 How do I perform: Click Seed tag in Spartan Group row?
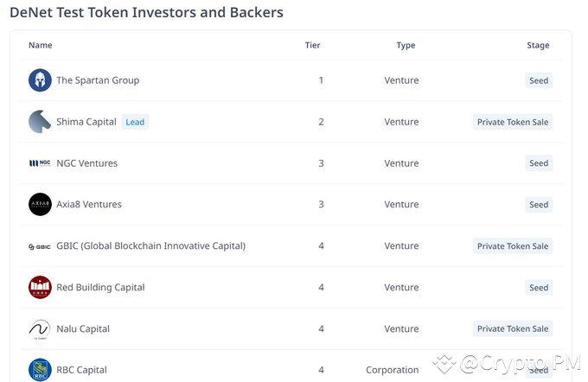(539, 80)
